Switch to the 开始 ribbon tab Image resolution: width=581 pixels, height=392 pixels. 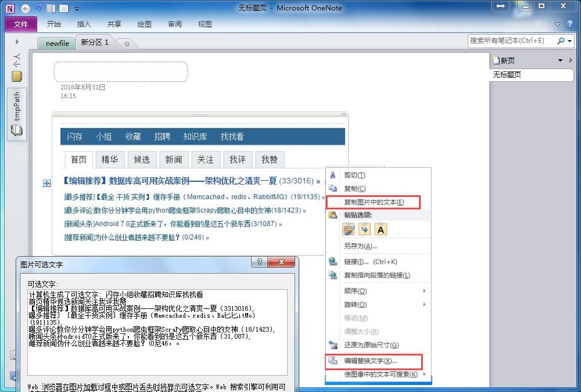(53, 24)
